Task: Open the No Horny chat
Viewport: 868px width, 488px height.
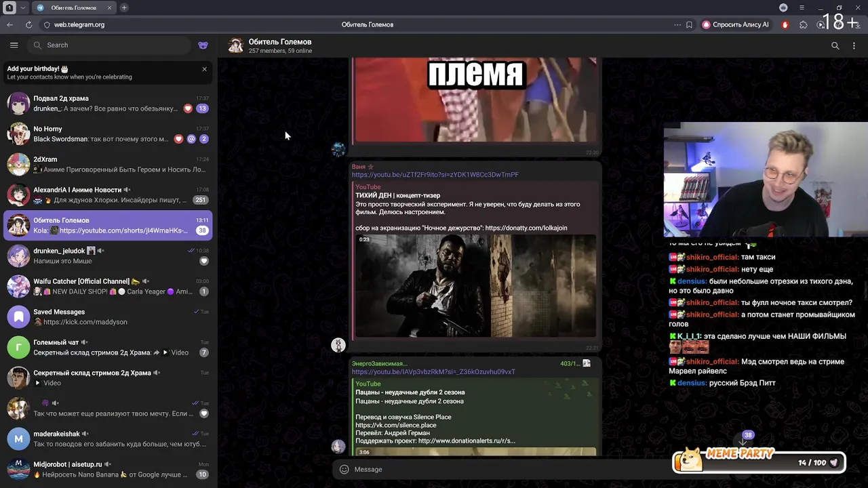Action: [108, 134]
